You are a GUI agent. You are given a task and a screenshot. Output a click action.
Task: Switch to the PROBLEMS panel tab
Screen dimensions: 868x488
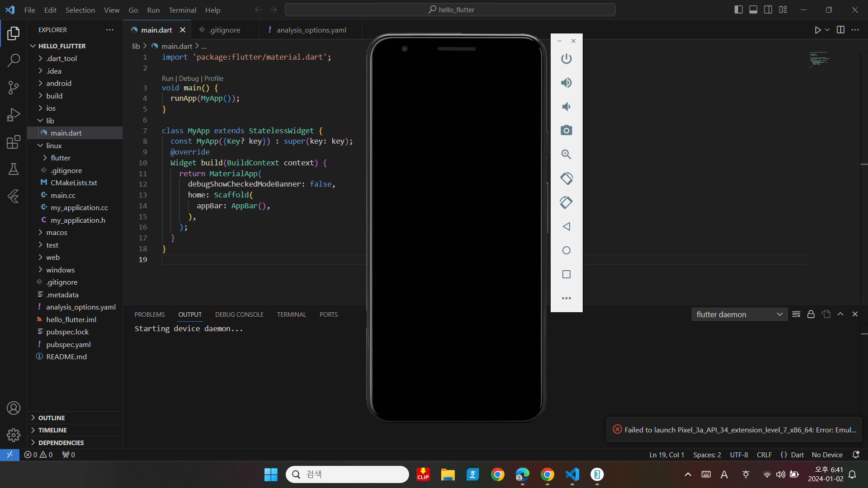point(150,314)
